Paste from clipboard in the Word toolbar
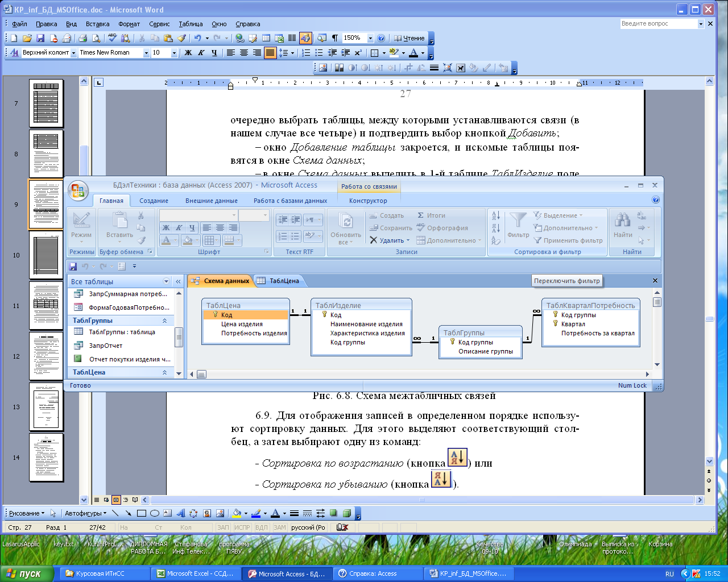Image resolution: width=728 pixels, height=582 pixels. 168,38
